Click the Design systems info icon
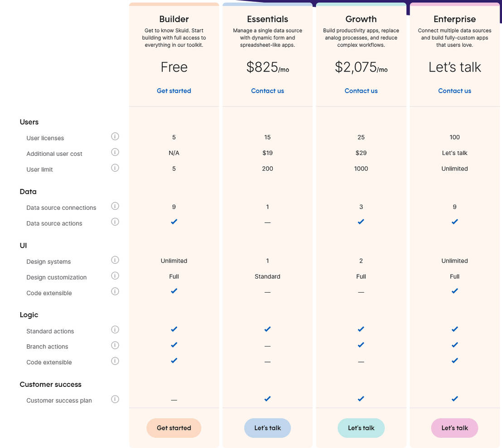Viewport: 502px width, 448px height. click(x=115, y=260)
